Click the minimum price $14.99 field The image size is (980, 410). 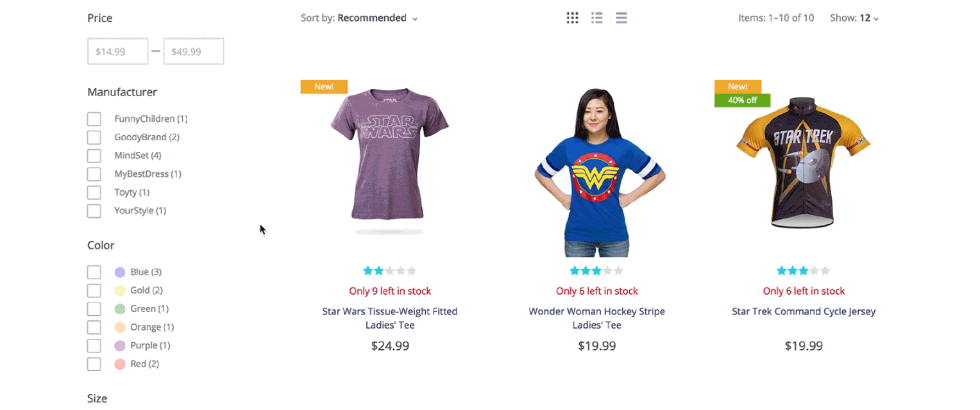118,51
